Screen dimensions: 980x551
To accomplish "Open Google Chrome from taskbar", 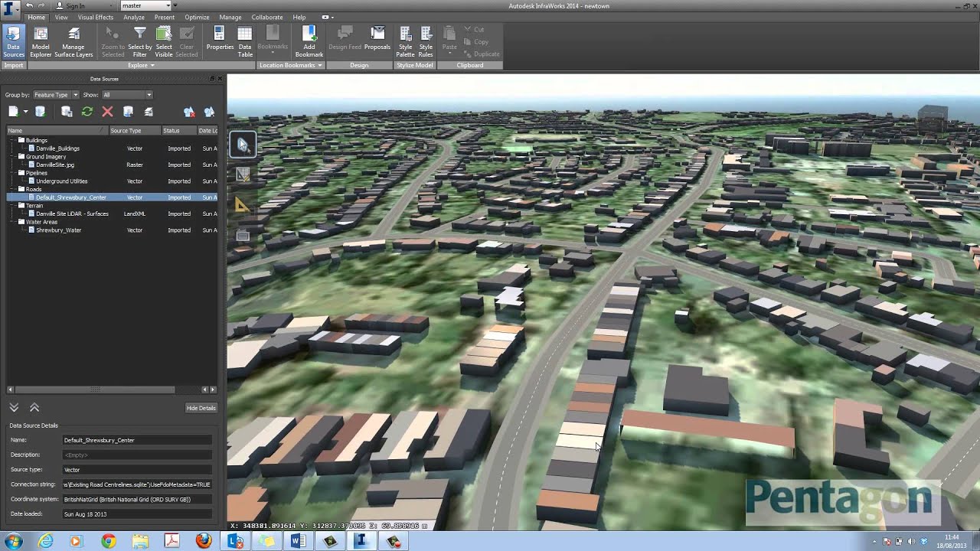I will (108, 541).
